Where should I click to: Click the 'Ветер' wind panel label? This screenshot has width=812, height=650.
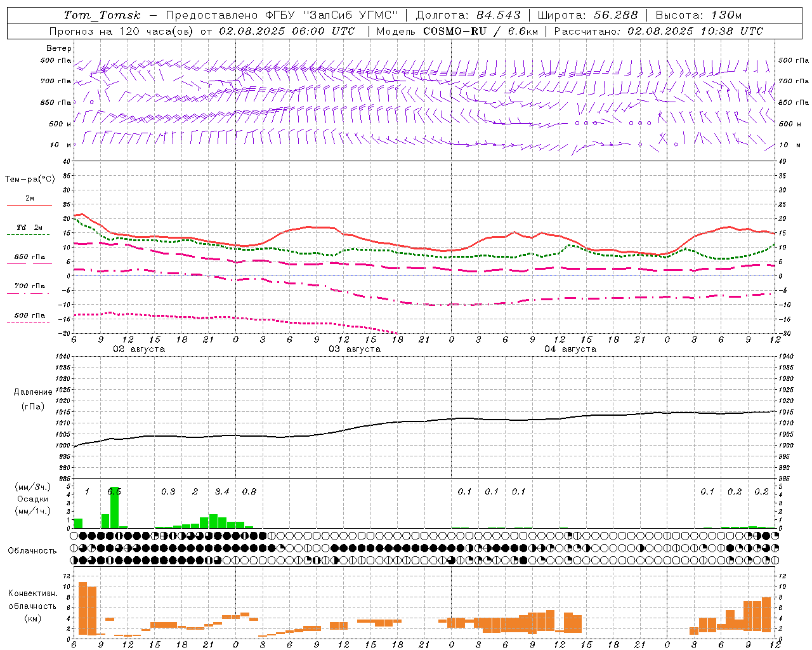tap(58, 48)
